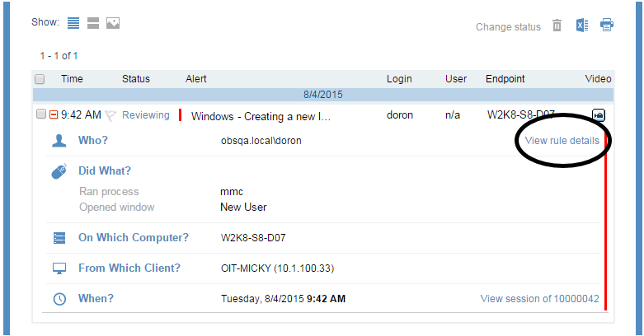Image resolution: width=644 pixels, height=336 pixels.
Task: Sort by the Endpoint column header
Action: pyautogui.click(x=505, y=79)
